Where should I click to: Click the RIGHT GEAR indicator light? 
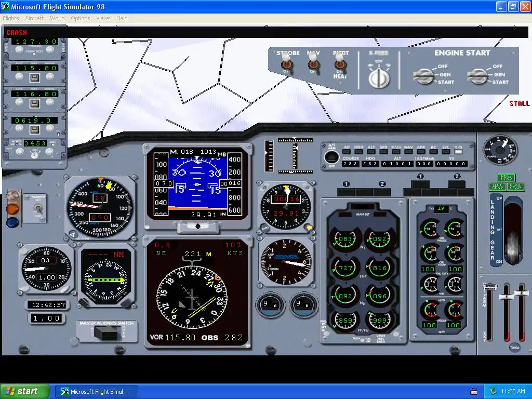pos(516,187)
